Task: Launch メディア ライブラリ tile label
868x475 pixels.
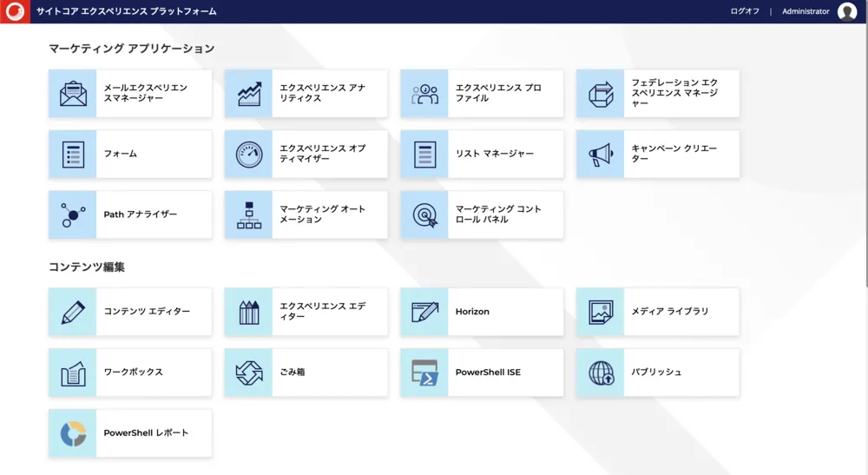Action: 670,311
